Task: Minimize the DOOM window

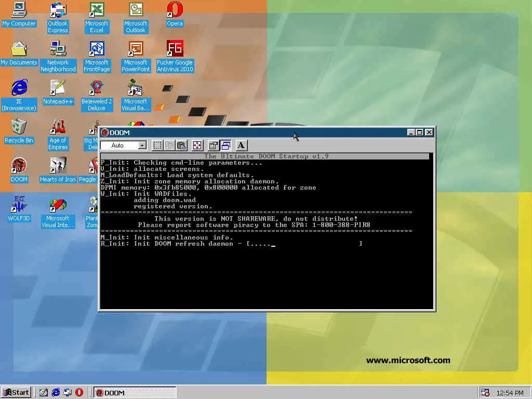Action: [x=411, y=132]
